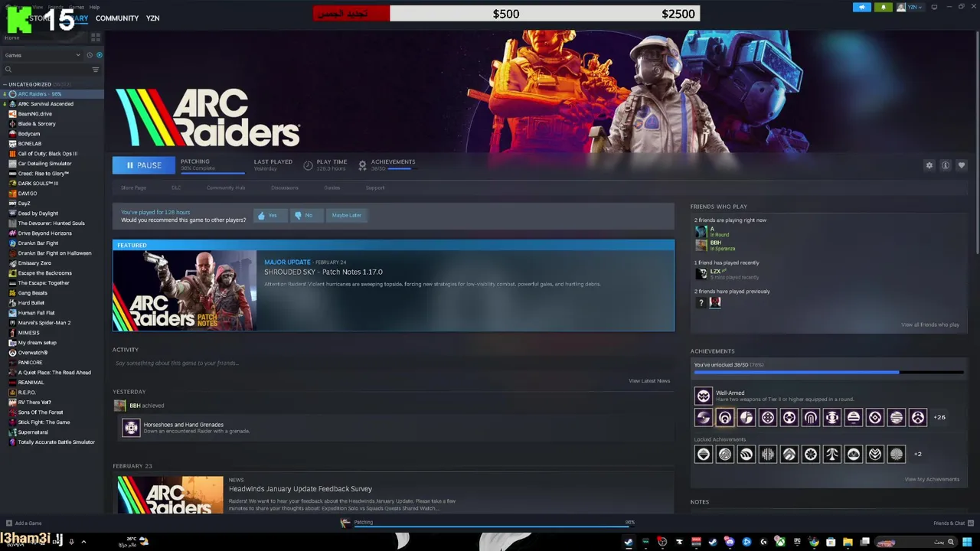Toggle ready-to-play games filter
980x551 pixels.
tap(99, 55)
